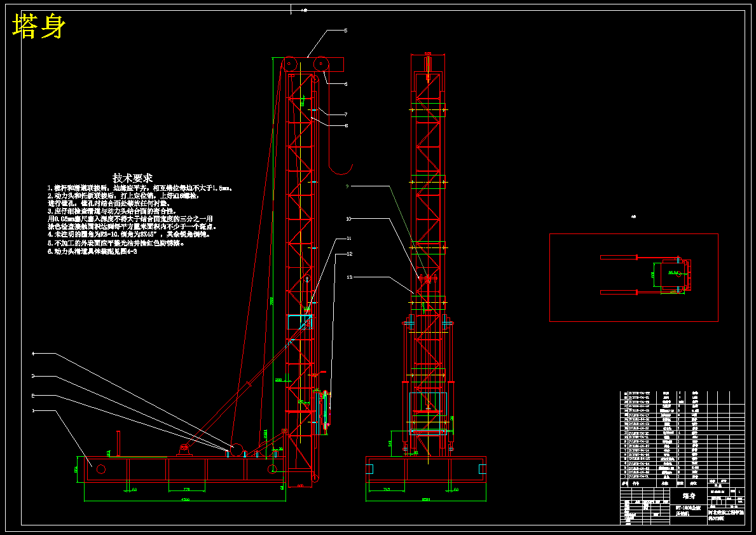
Task: Click callout number 12
Action: click(x=349, y=253)
